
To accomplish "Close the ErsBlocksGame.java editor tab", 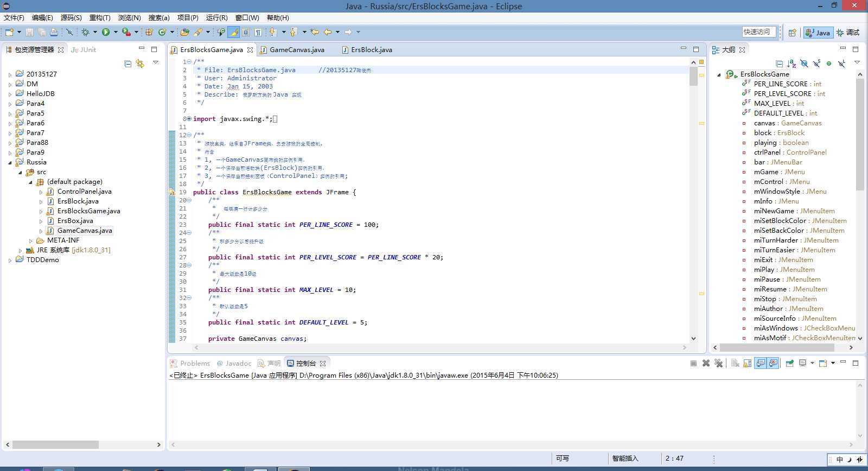I will coord(250,50).
